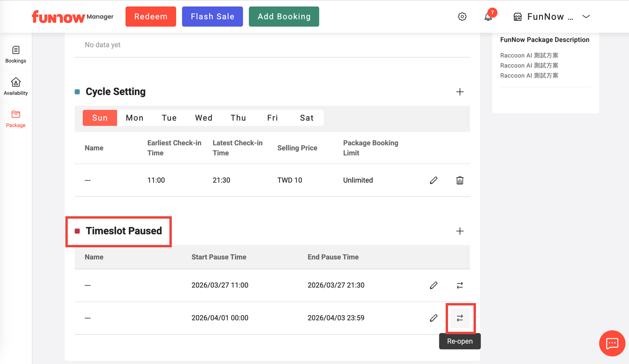
Task: Re-open the 2026/04/01 paused timeslot
Action: [x=460, y=318]
